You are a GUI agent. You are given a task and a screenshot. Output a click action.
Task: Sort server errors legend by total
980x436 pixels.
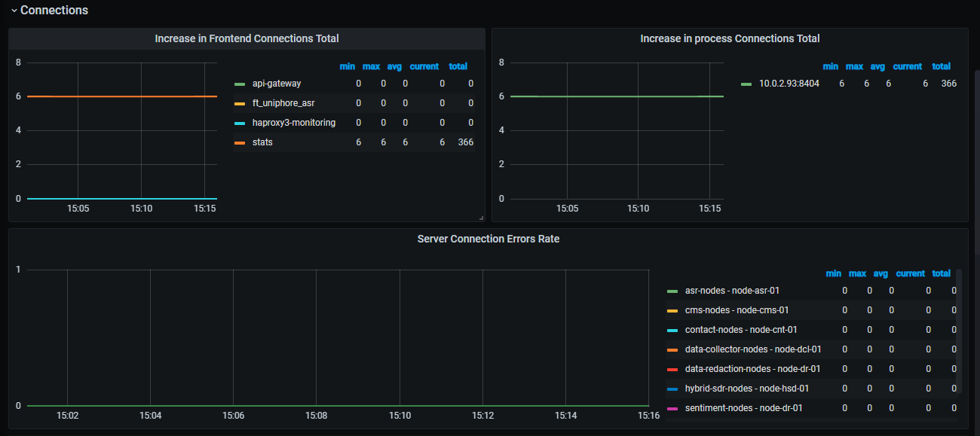click(942, 273)
